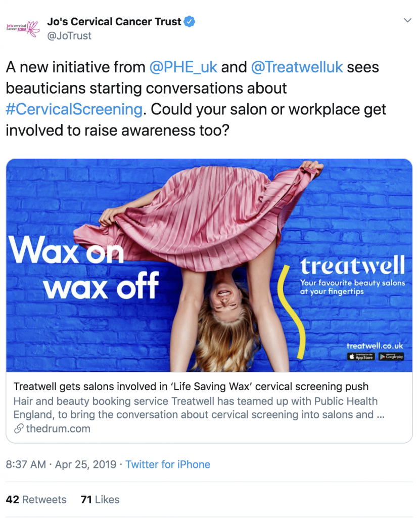420x518 pixels.
Task: Open Jo's Cervical Cancer Trust display name
Action: pos(114,22)
